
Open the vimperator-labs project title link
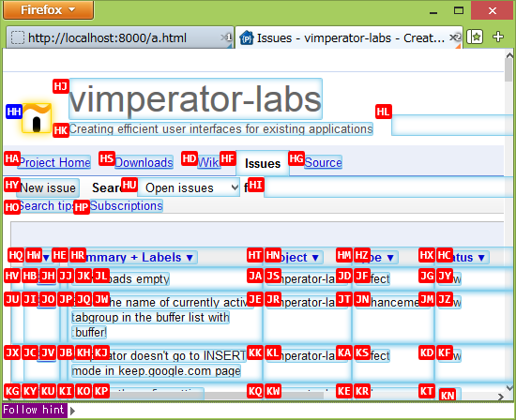(195, 99)
